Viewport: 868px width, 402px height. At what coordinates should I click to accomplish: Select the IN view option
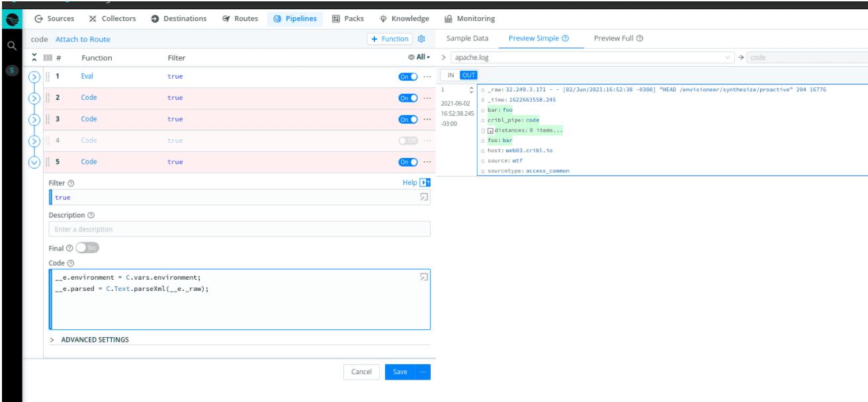[451, 75]
